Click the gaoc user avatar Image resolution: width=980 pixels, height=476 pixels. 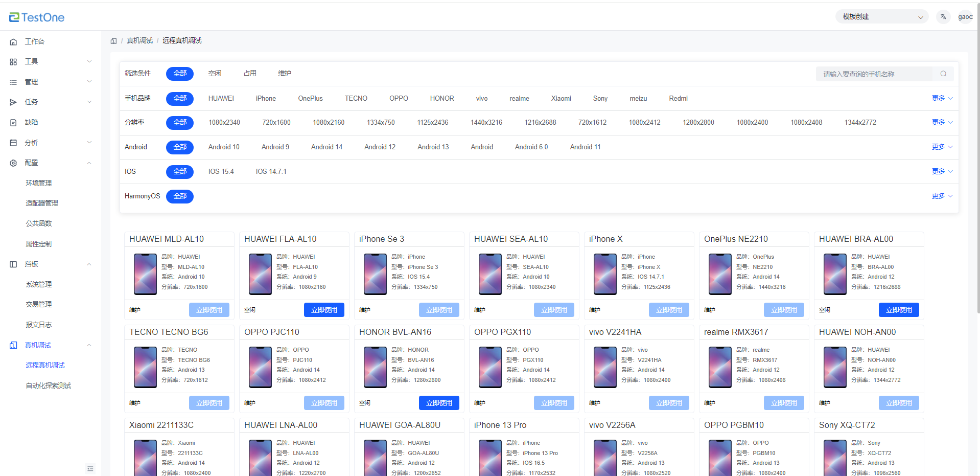pos(965,17)
